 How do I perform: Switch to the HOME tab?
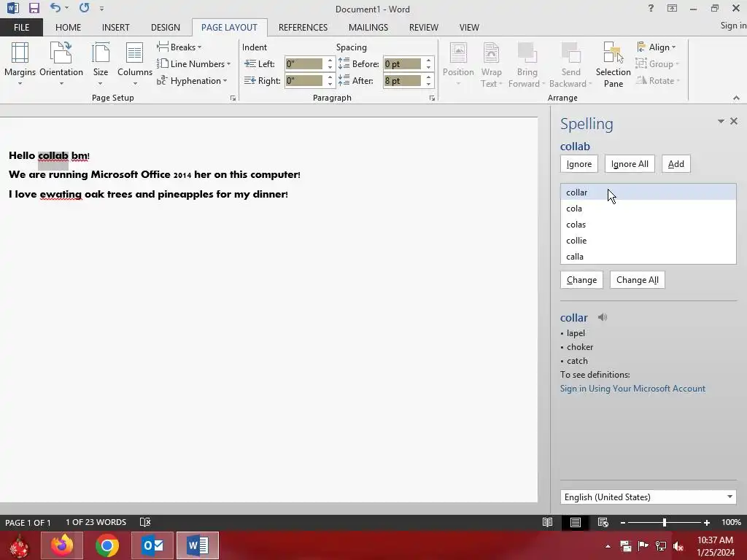[68, 28]
